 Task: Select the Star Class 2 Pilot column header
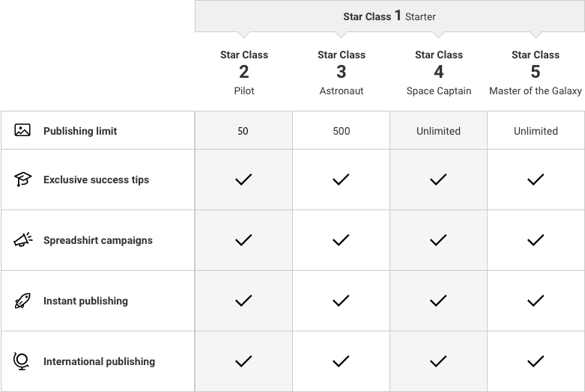point(243,72)
